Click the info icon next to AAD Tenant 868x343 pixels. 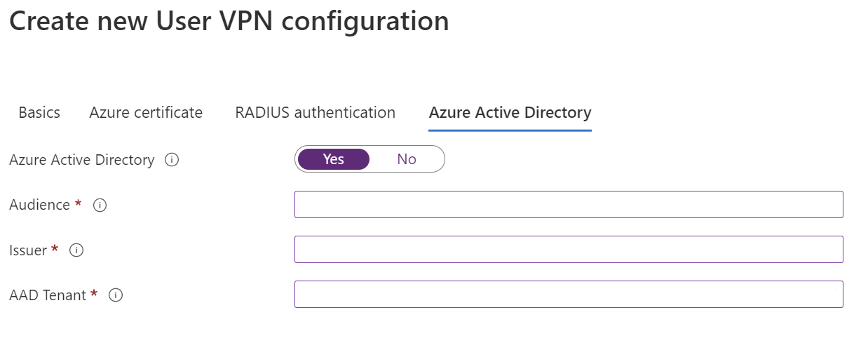tap(116, 295)
